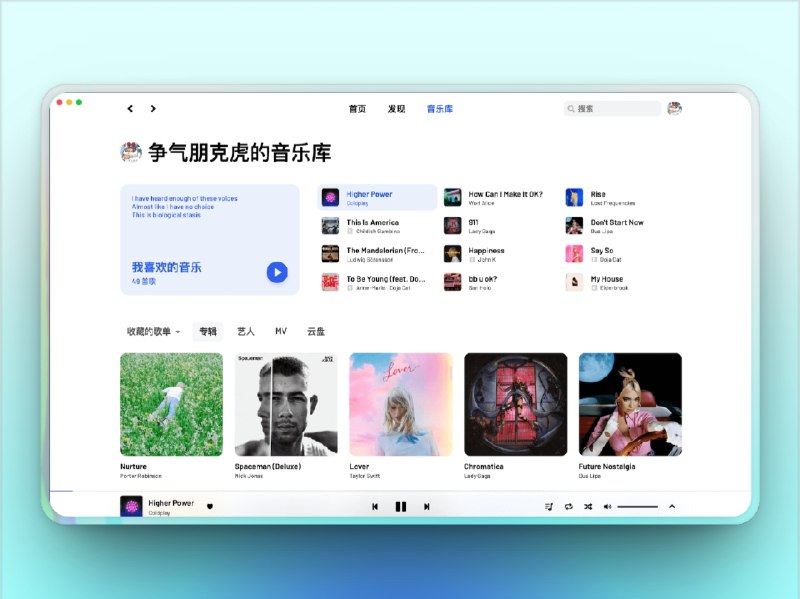Click the library avatar next to 争气朋克虎的音乐库

point(128,152)
